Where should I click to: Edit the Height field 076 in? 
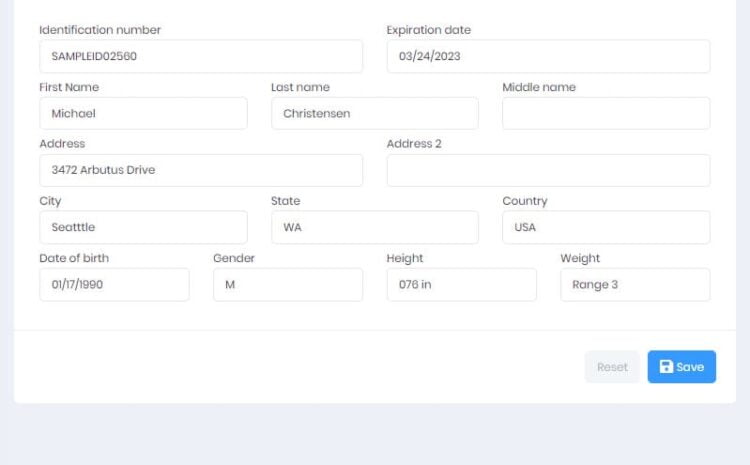462,285
